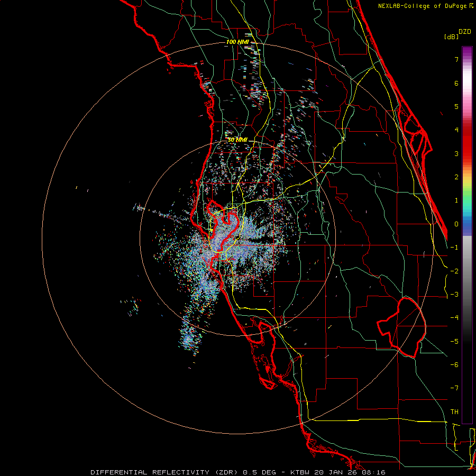Click the DZD legend title

[465, 32]
